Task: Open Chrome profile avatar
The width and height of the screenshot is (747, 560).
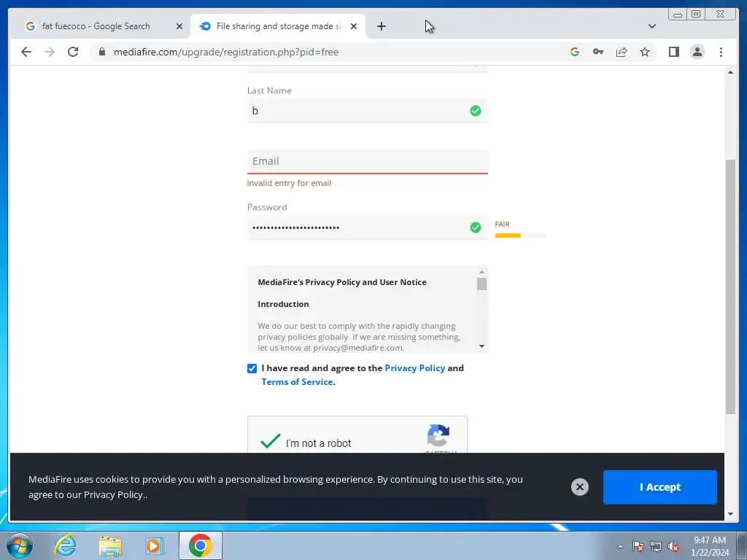Action: 697,52
